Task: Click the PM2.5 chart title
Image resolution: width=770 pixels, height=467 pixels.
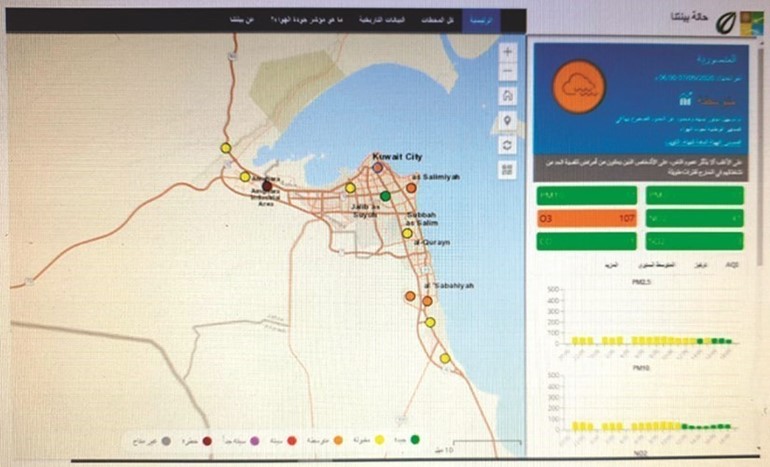Action: point(642,282)
